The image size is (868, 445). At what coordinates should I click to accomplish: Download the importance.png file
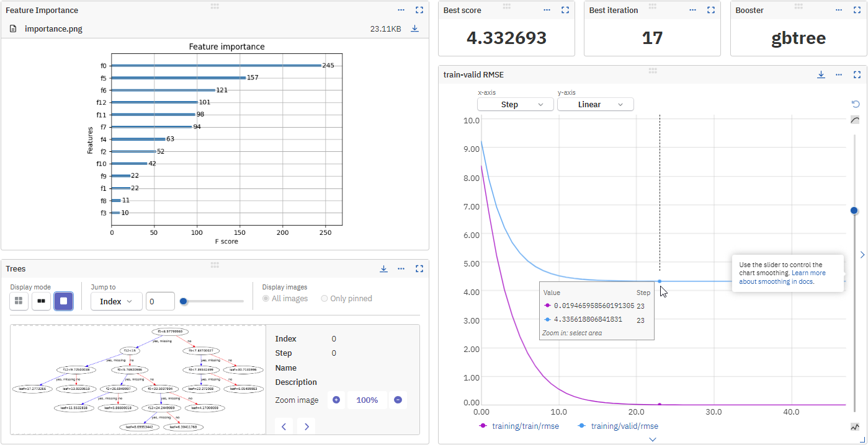tap(414, 29)
